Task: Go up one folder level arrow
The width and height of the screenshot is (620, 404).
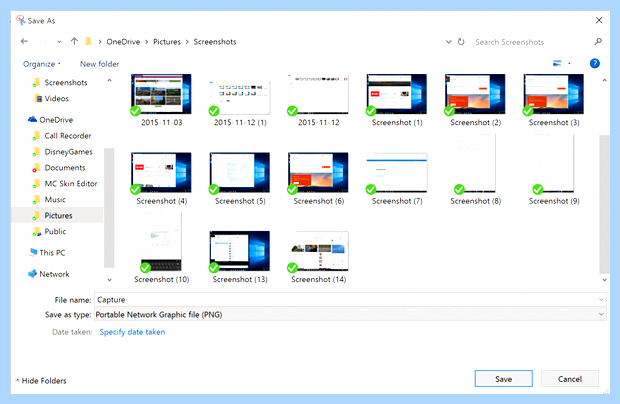Action: [74, 41]
